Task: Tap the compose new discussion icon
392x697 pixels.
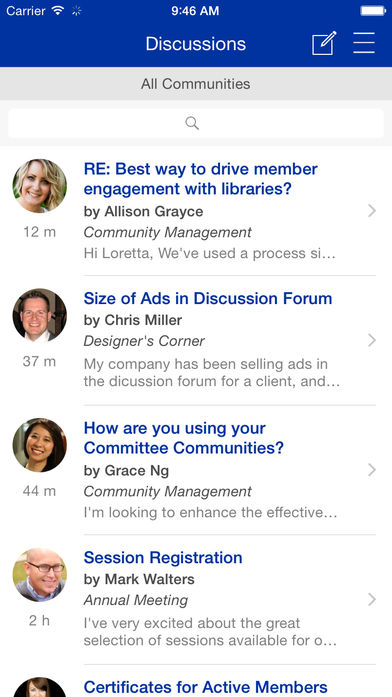Action: coord(324,43)
